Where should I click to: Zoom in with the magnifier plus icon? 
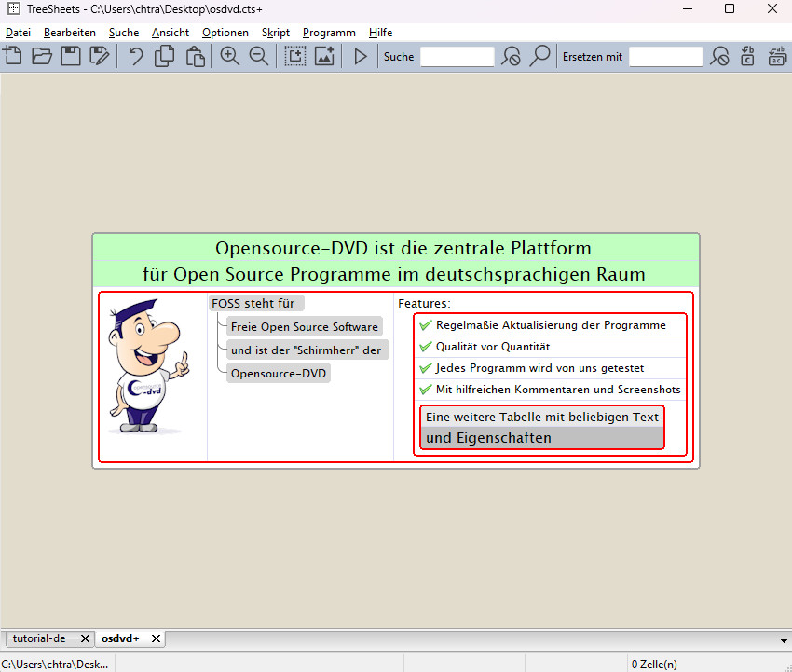tap(230, 56)
